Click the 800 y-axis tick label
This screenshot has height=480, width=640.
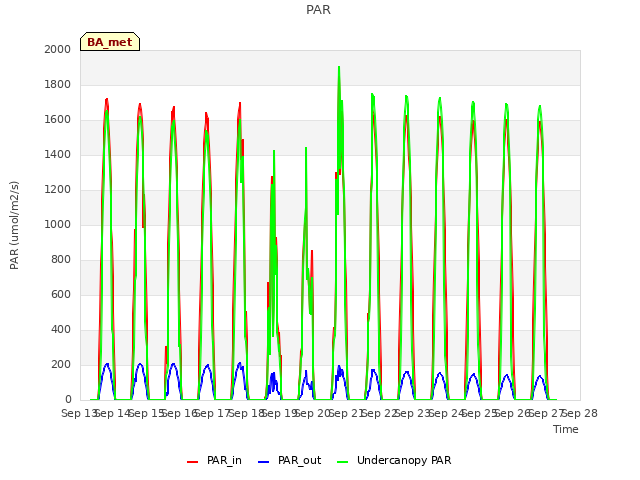61,260
